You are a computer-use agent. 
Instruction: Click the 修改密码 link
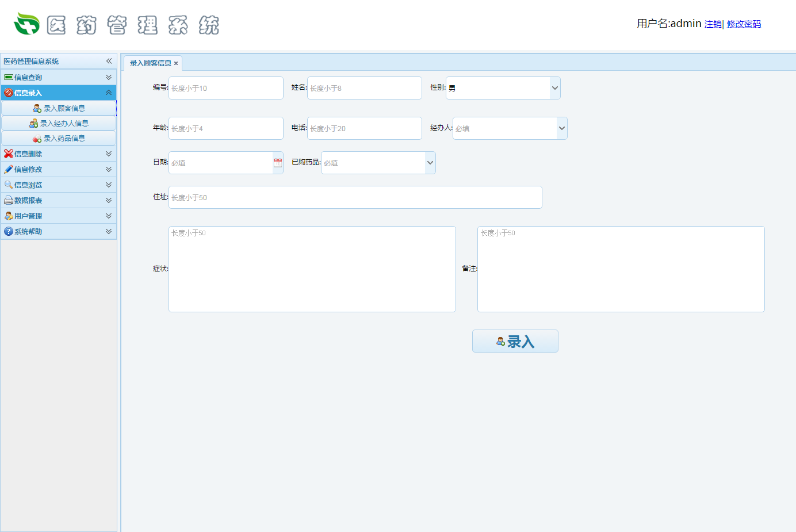[x=744, y=24]
